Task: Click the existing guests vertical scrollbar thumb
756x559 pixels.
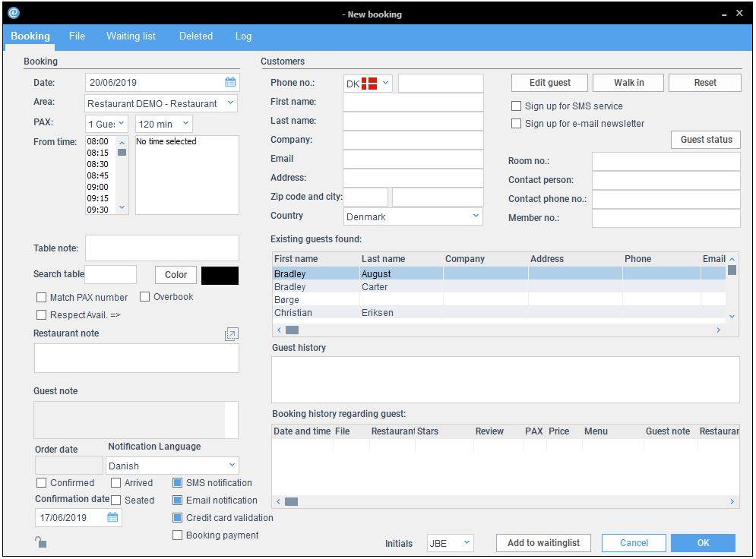Action: pos(732,270)
